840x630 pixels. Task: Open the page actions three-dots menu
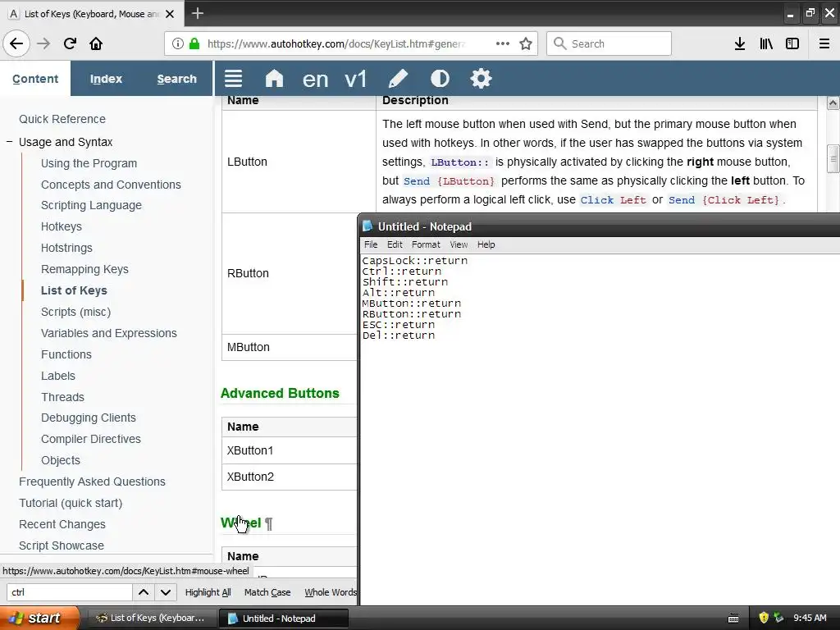pyautogui.click(x=503, y=43)
